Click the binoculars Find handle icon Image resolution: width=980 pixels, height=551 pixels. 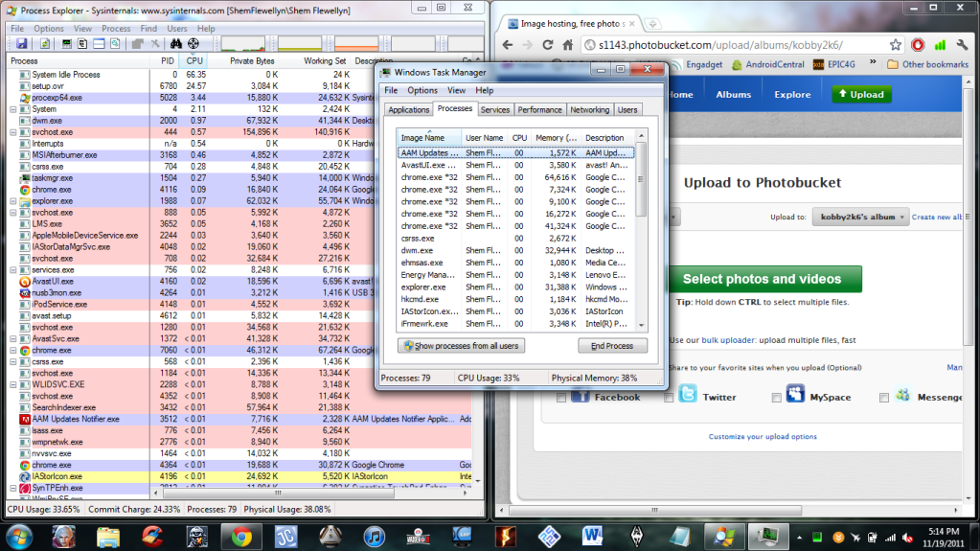click(x=176, y=44)
